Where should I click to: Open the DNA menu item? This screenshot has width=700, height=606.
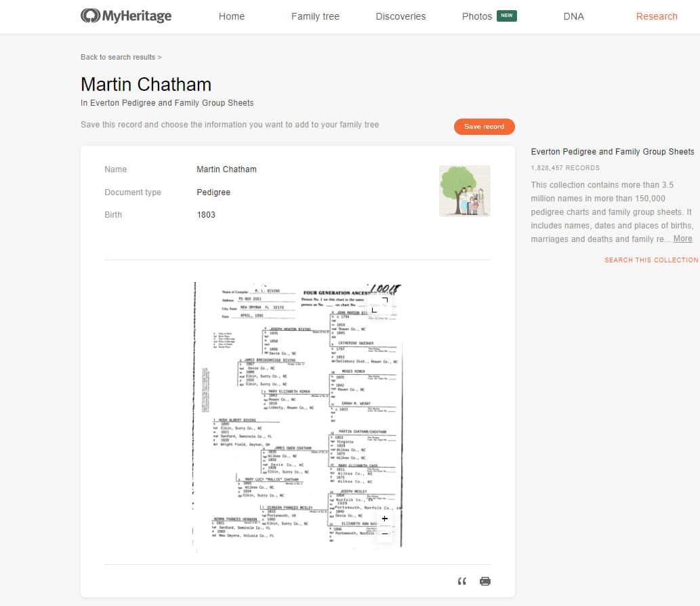click(x=573, y=16)
